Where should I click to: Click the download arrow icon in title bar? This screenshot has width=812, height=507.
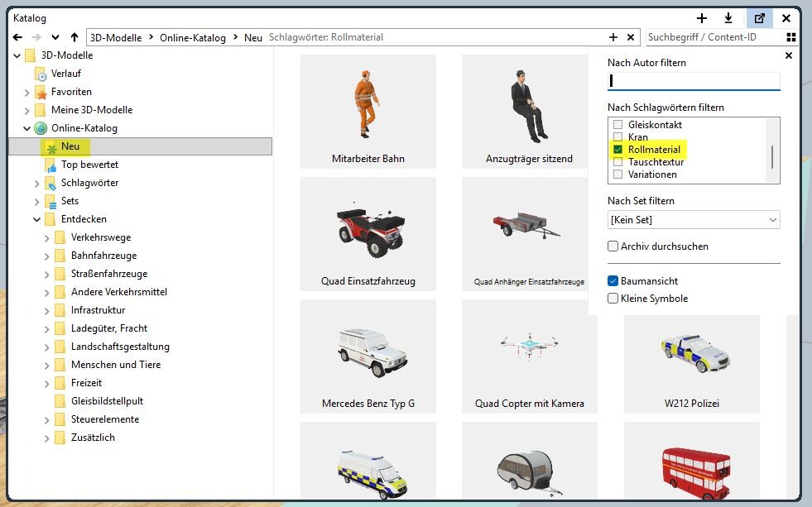[x=728, y=18]
